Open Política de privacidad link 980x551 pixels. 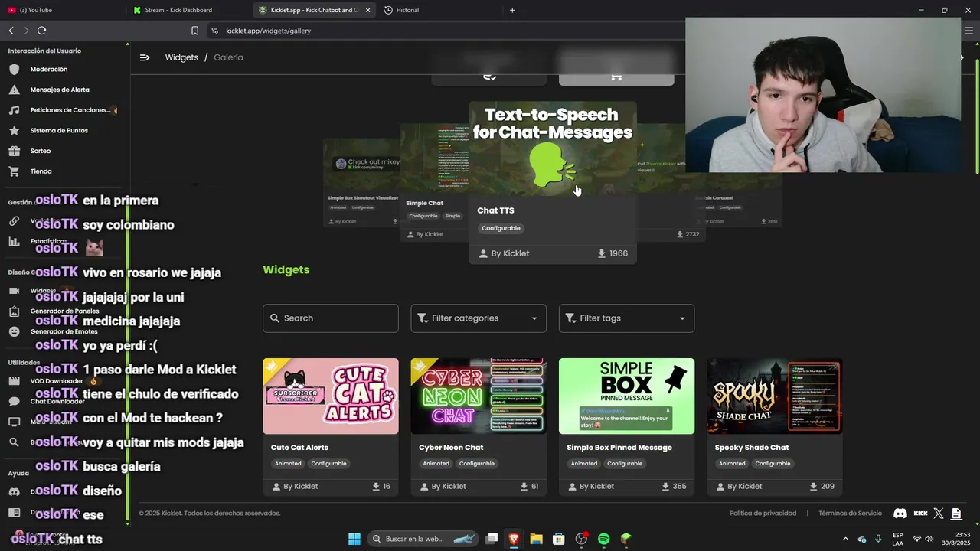763,514
